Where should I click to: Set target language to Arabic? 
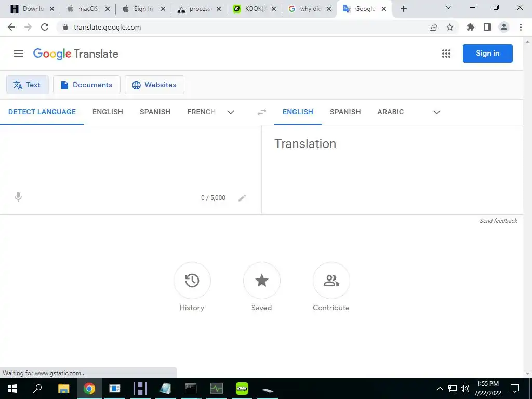tap(391, 112)
